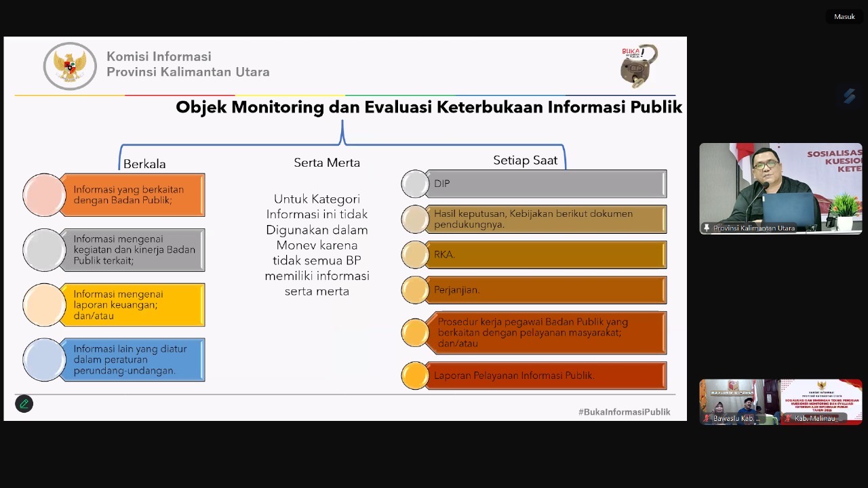
Task: Click the Serta Merta heading
Action: 327,163
